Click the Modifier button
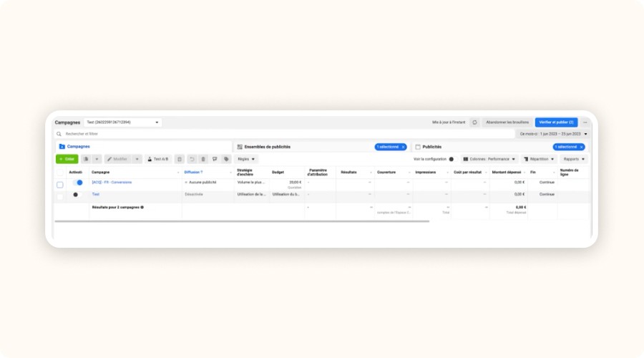The width and height of the screenshot is (644, 358). (x=117, y=159)
